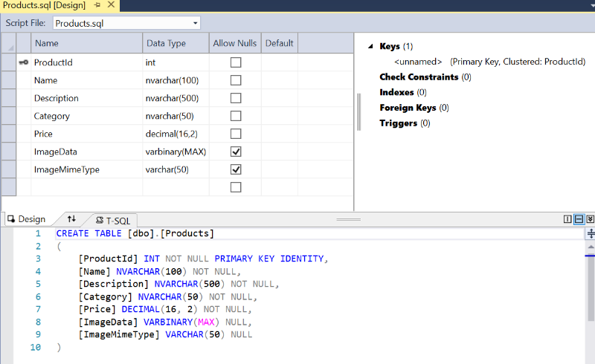Select Indexes (0) node
Image resolution: width=595 pixels, height=364 pixels.
coord(403,92)
